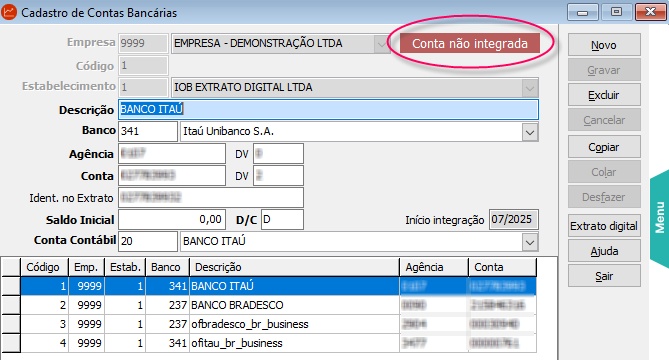Expand the Banco dropdown list
The width and height of the screenshot is (669, 360).
[530, 132]
